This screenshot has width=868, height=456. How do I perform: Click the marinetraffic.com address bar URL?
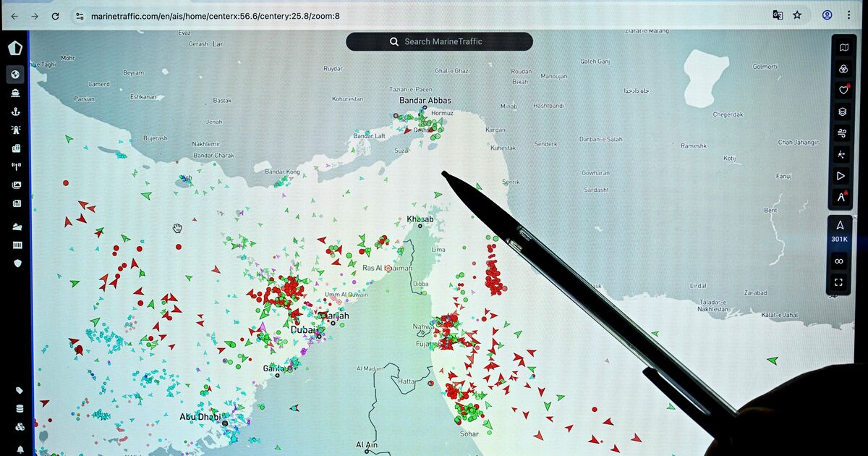[x=216, y=16]
